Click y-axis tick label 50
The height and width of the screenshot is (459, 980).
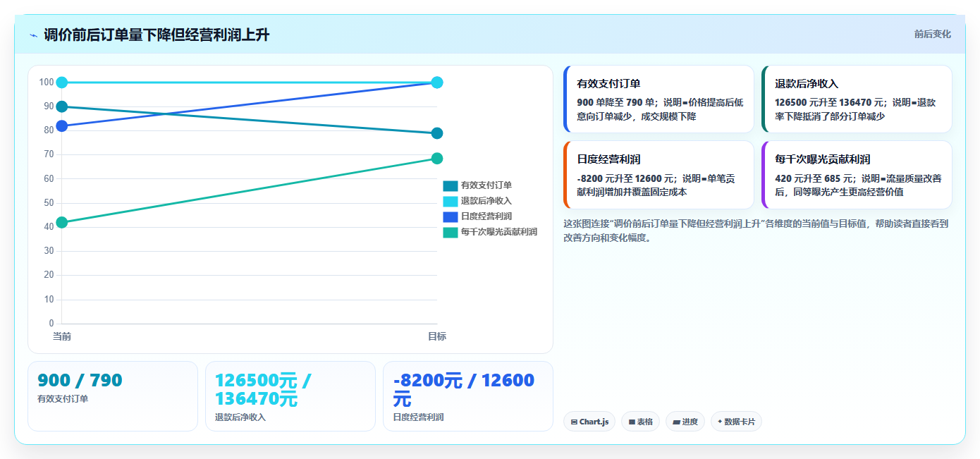(x=49, y=203)
